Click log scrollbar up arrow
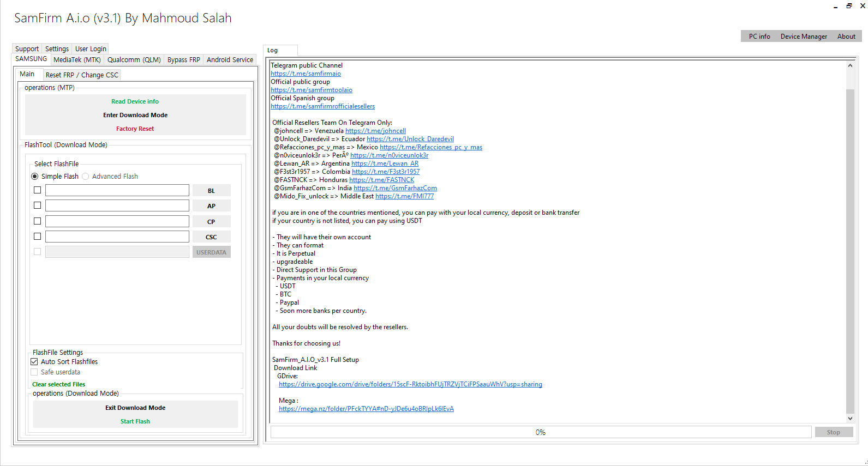This screenshot has width=868, height=466. pyautogui.click(x=850, y=65)
